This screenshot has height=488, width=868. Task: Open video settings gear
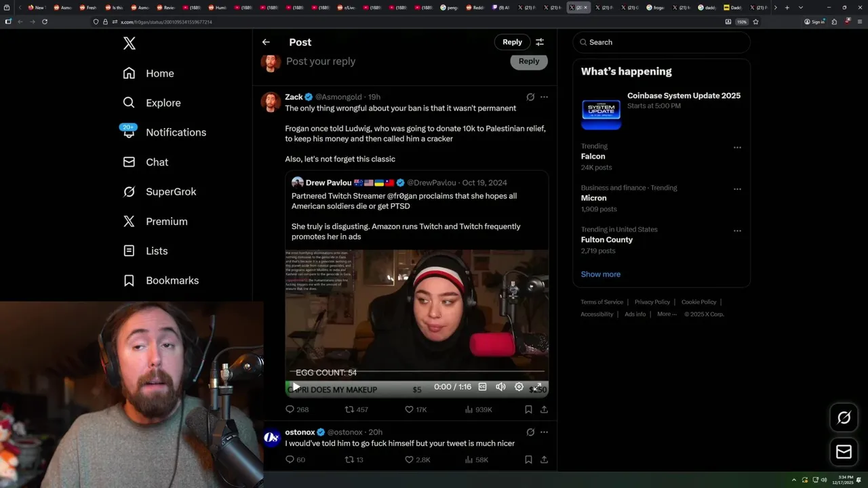click(519, 387)
